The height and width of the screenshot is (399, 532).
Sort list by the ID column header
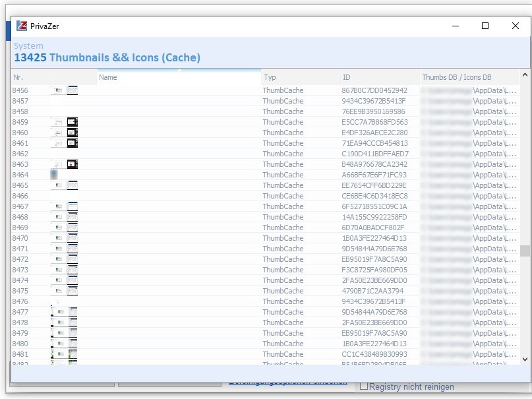pos(380,77)
